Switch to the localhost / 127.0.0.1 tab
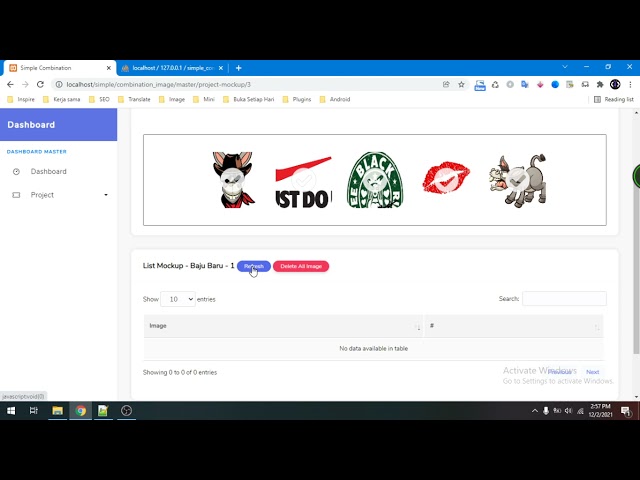640x480 pixels. point(172,68)
